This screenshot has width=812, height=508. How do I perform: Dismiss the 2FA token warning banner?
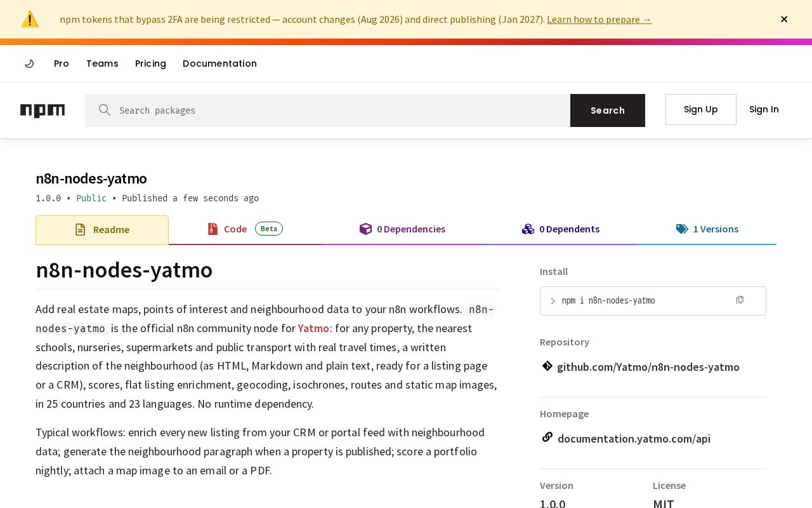click(x=784, y=19)
